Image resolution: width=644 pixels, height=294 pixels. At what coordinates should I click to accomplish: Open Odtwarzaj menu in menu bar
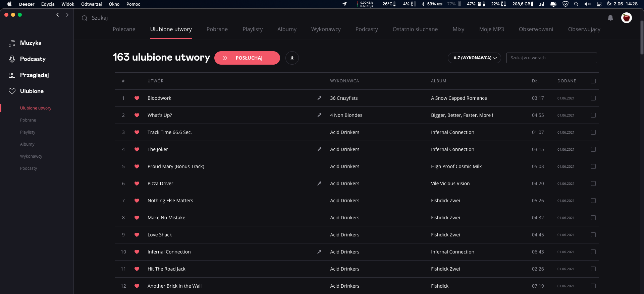(x=91, y=4)
